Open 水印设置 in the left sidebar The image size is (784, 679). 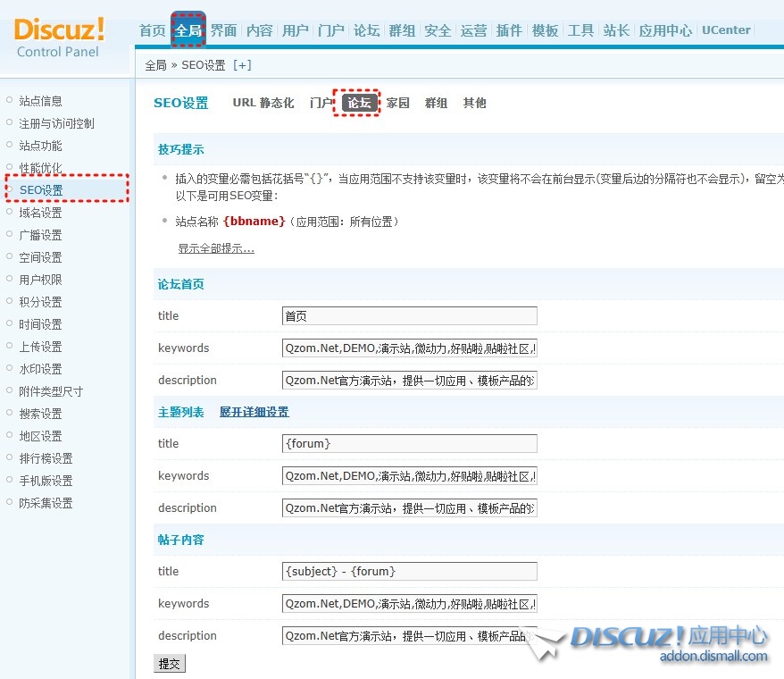coord(40,369)
